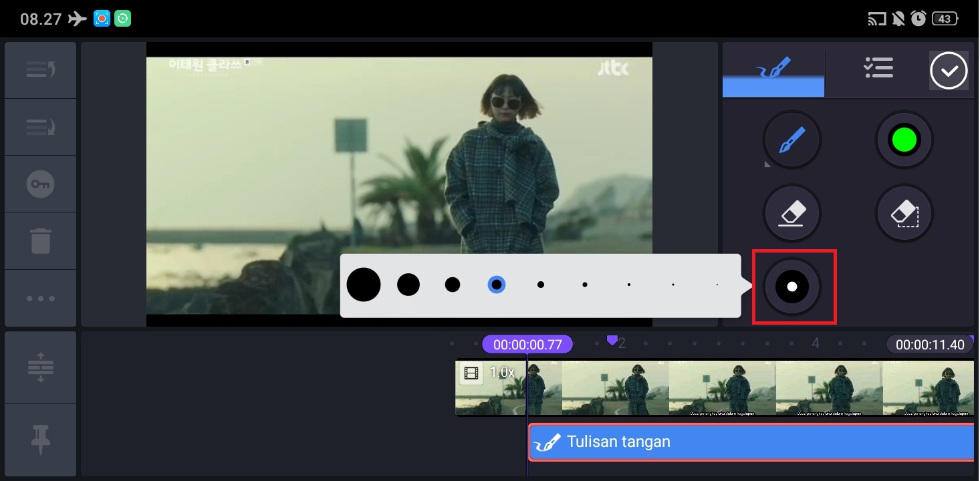Tap the airplane mode status icon

point(78,19)
